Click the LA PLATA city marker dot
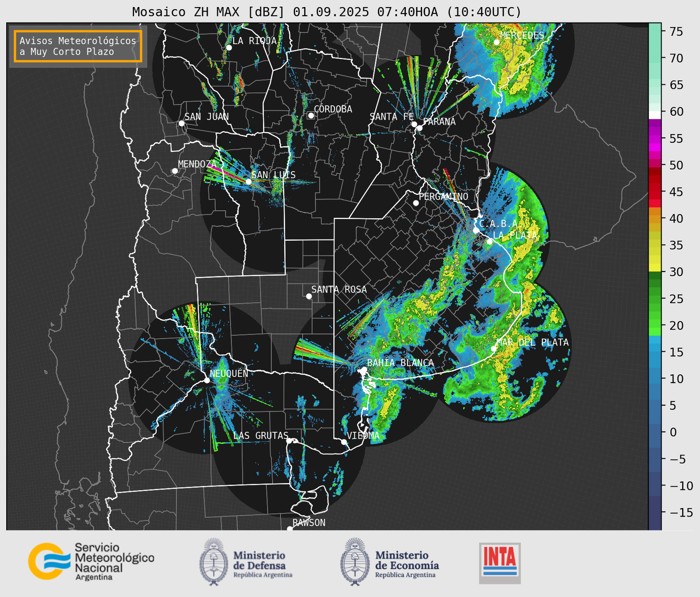Screen dimensions: 700x597 tap(490, 242)
